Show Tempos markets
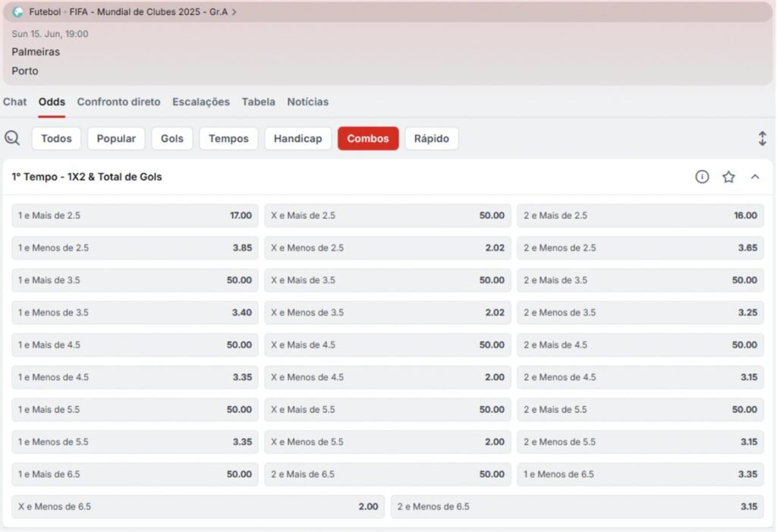 click(x=228, y=138)
